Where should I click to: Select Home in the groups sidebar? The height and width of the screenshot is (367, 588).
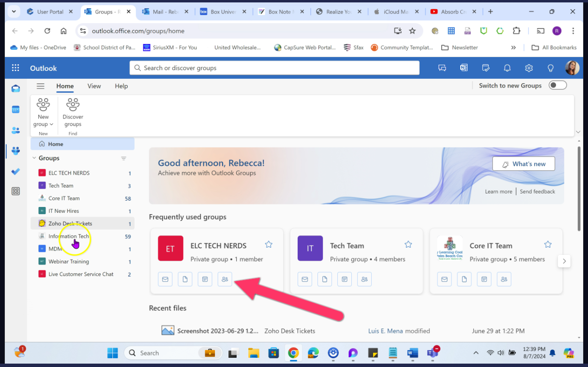click(x=82, y=144)
